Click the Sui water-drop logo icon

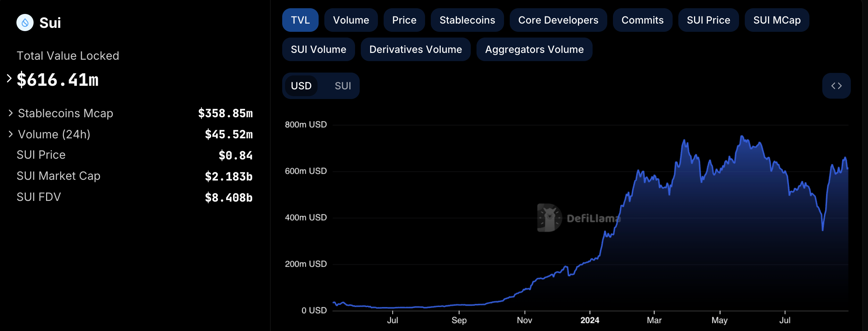coord(25,23)
